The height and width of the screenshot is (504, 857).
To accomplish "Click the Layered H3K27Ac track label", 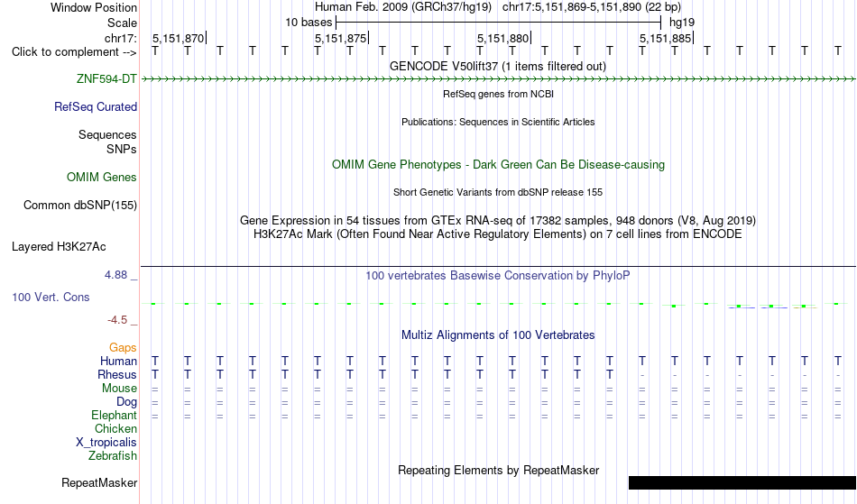I will [x=59, y=247].
